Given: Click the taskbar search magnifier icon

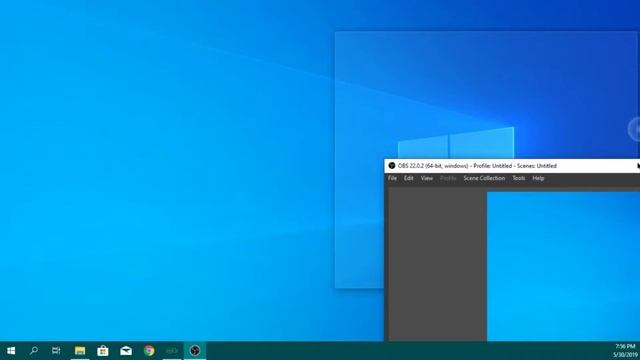Looking at the screenshot, I should (x=34, y=350).
